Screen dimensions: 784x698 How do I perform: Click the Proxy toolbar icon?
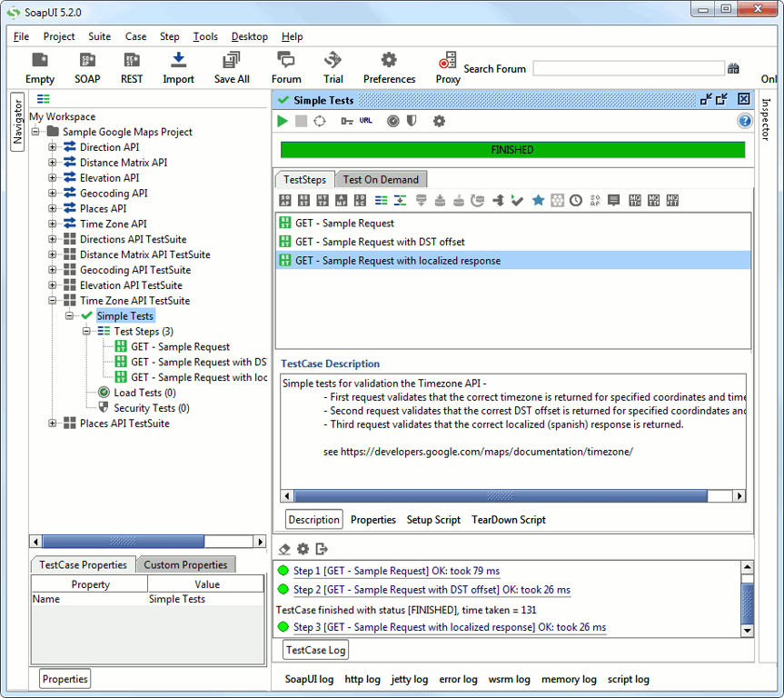click(x=448, y=68)
